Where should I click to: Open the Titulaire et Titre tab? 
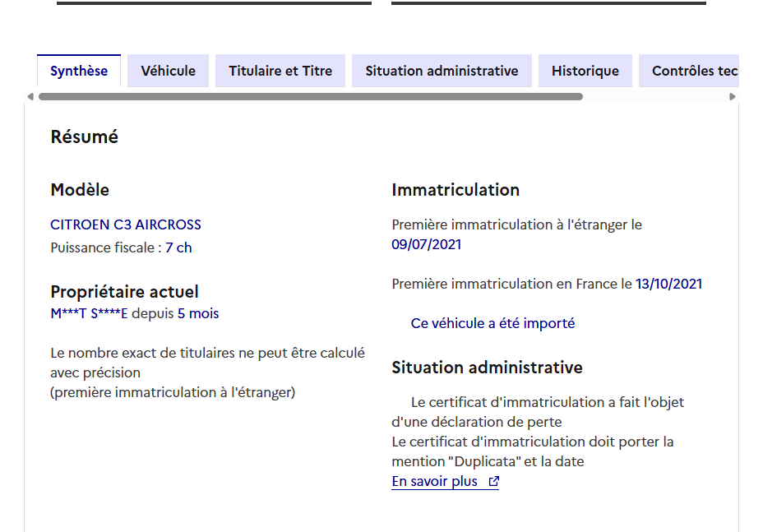[x=280, y=71]
